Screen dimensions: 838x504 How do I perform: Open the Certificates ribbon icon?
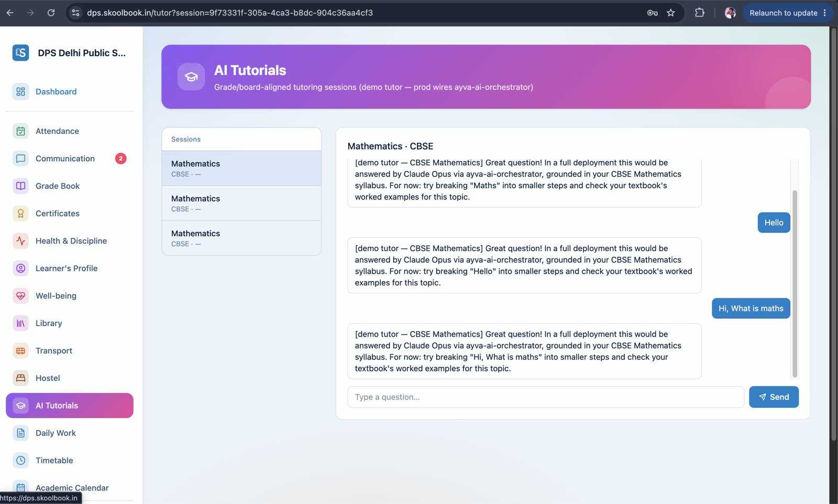pos(20,213)
